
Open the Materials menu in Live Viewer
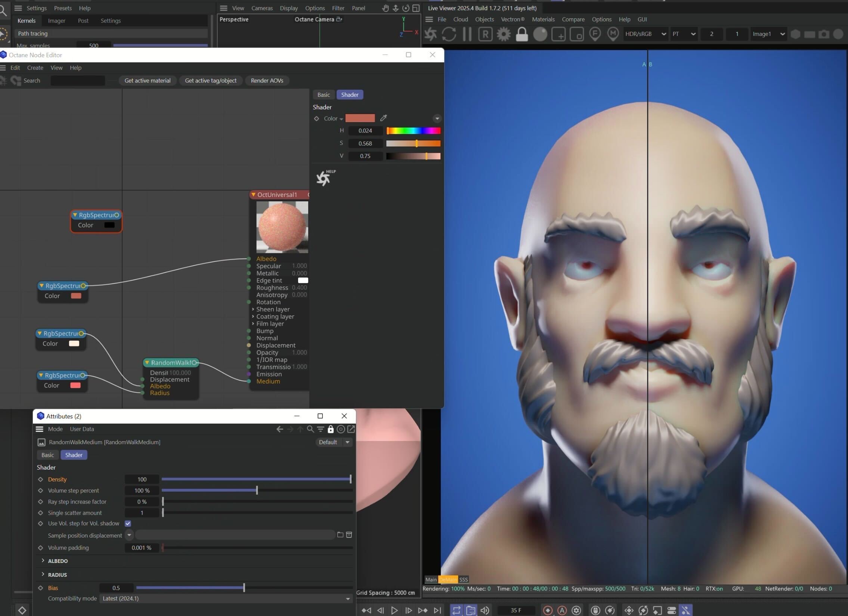pos(543,19)
